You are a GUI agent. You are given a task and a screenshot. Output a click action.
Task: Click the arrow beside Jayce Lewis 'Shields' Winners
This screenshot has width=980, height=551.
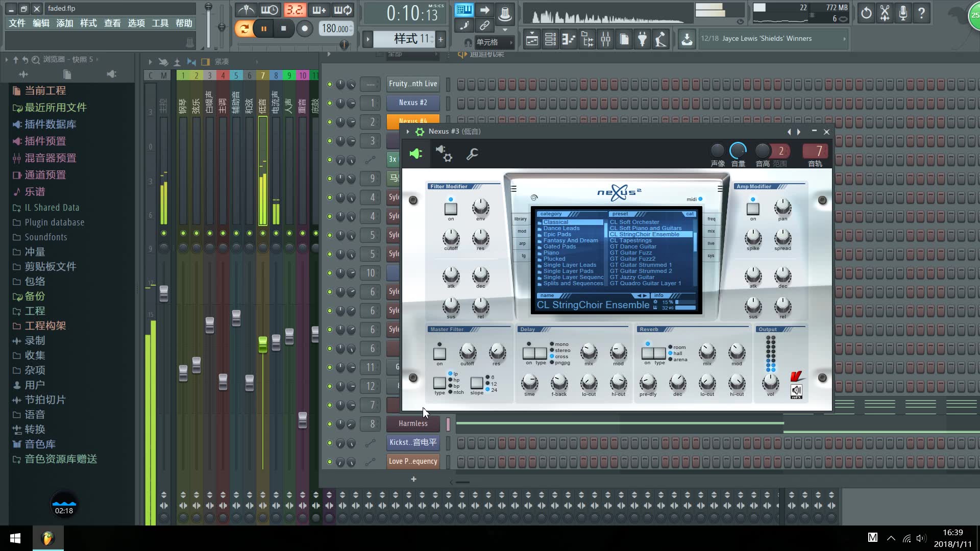846,38
